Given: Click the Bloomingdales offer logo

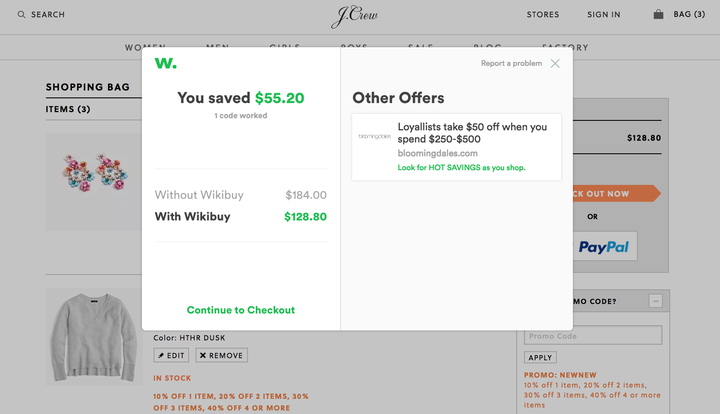Looking at the screenshot, I should coord(374,136).
